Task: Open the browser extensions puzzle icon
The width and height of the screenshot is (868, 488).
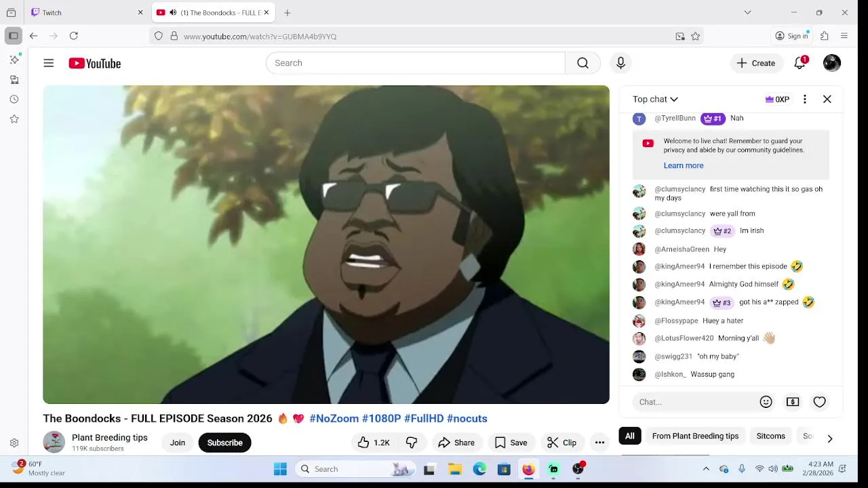Action: (825, 36)
